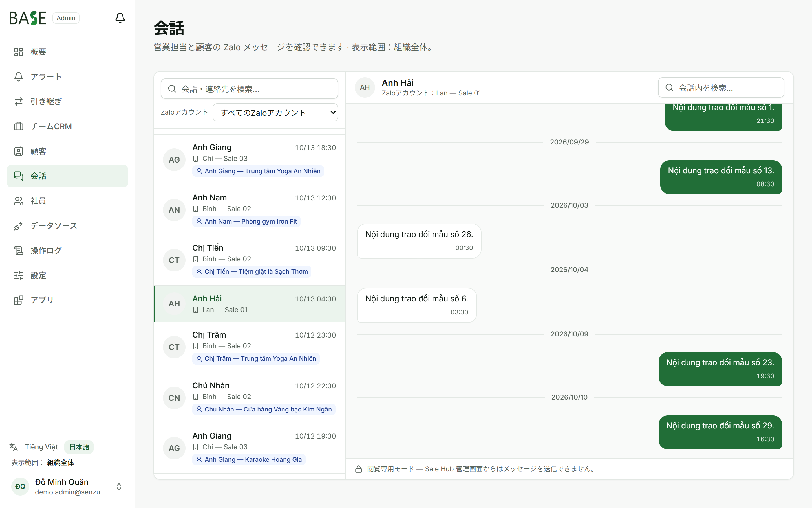This screenshot has height=508, width=812.
Task: Click message Nội dung trao đổi mẫu số 29
Action: 720,432
